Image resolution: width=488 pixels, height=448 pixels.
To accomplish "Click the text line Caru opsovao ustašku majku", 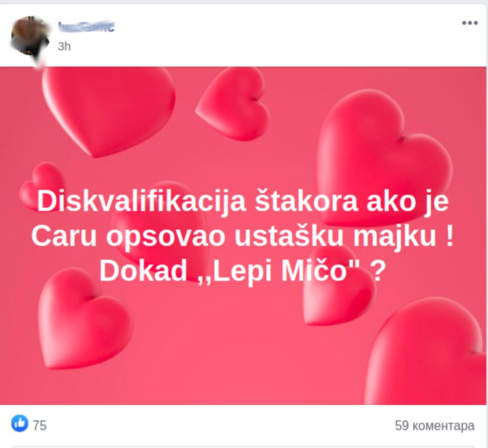I will tap(243, 236).
